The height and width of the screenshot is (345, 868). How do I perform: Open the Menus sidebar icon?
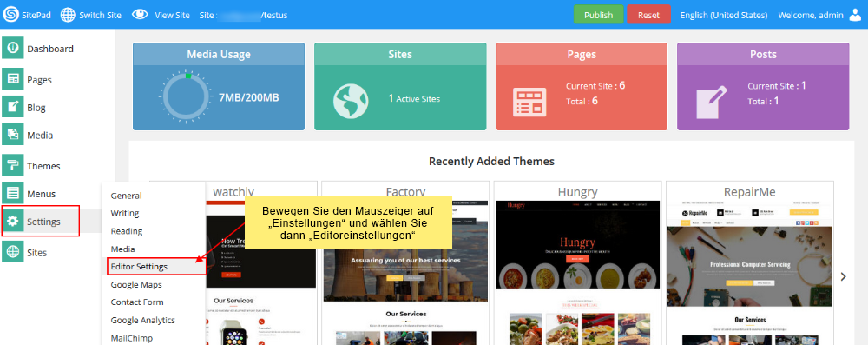point(13,193)
